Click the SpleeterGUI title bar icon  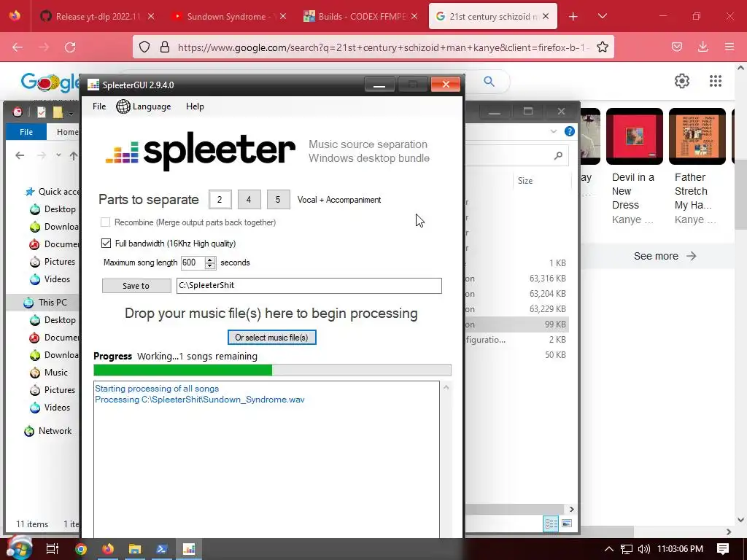(93, 85)
